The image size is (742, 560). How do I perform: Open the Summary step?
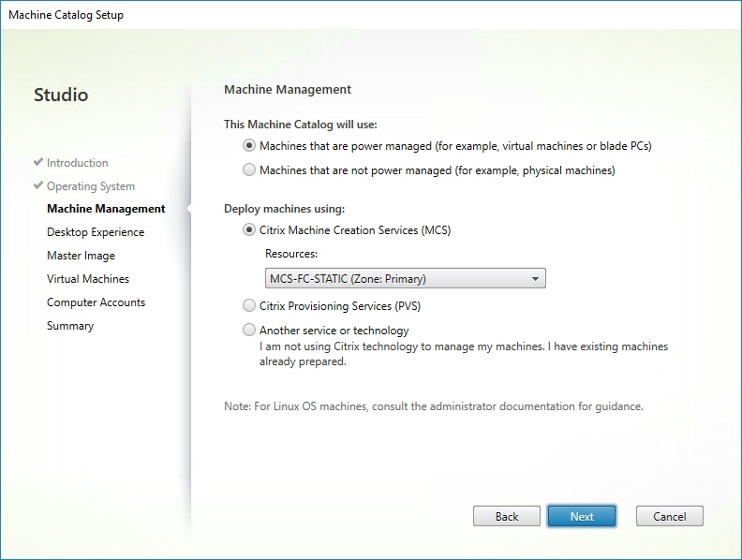coord(70,326)
